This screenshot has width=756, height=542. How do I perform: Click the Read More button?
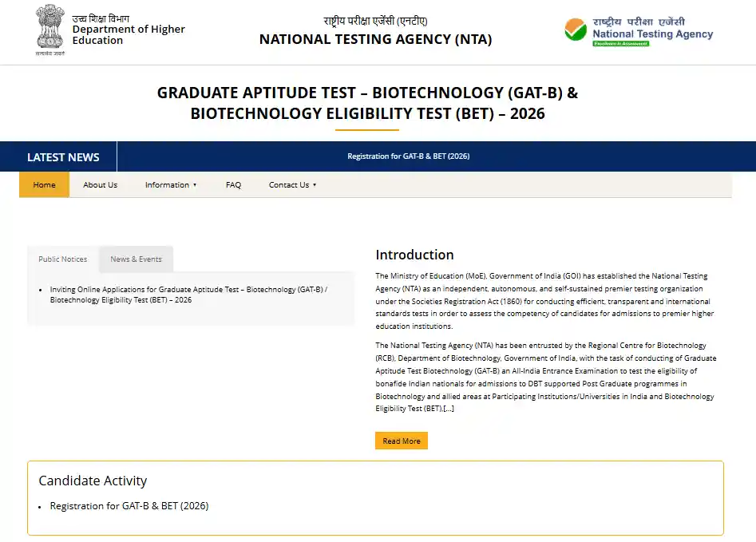(x=401, y=440)
